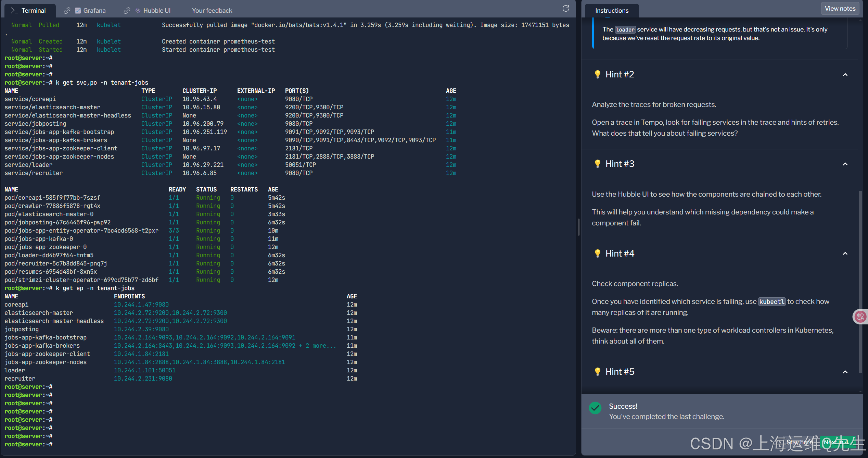Click the lightbulb icon for Hint #4
Image resolution: width=868 pixels, height=458 pixels.
(598, 253)
